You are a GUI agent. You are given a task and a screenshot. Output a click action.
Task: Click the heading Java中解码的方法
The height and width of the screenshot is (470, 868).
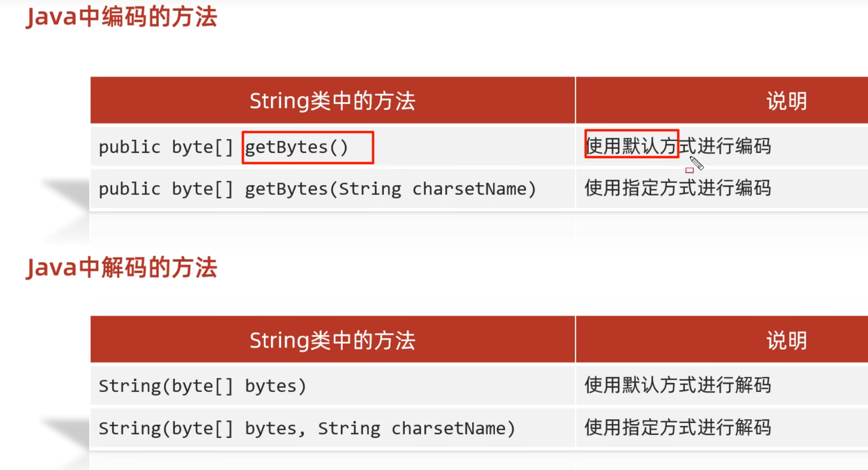(122, 268)
